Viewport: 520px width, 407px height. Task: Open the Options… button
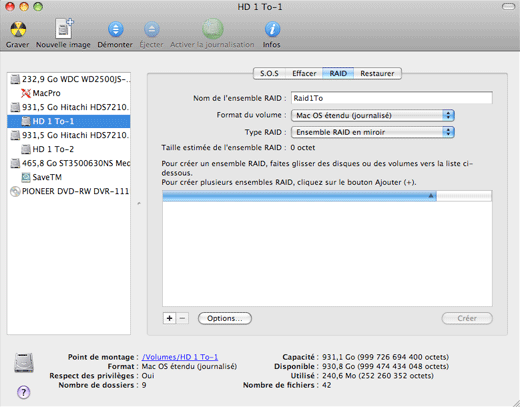tap(225, 318)
